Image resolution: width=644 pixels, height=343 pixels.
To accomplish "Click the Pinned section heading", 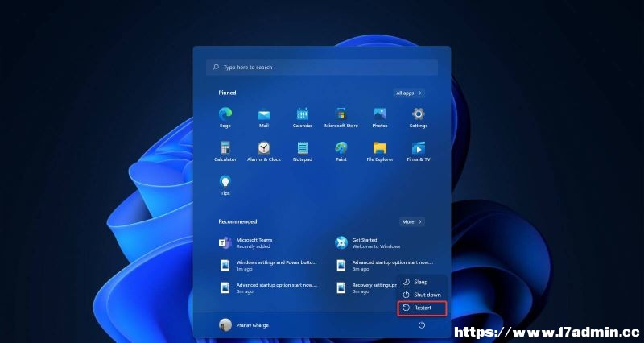I will coord(227,93).
